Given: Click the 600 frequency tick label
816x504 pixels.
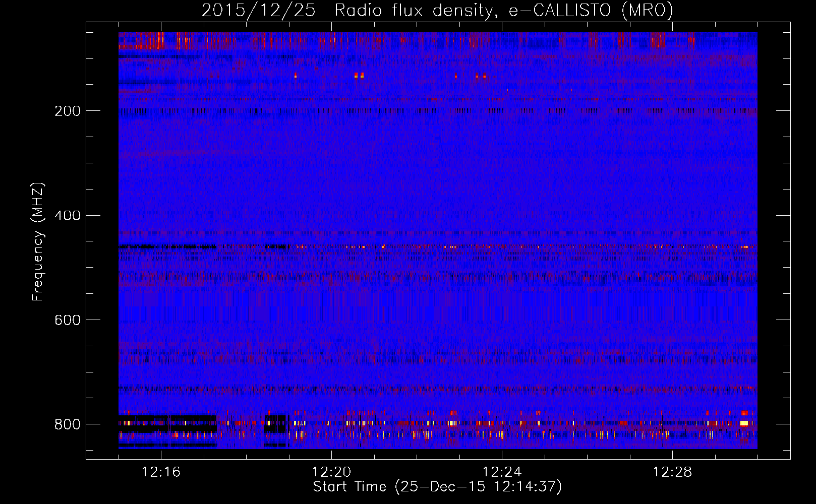Looking at the screenshot, I should click(x=68, y=320).
